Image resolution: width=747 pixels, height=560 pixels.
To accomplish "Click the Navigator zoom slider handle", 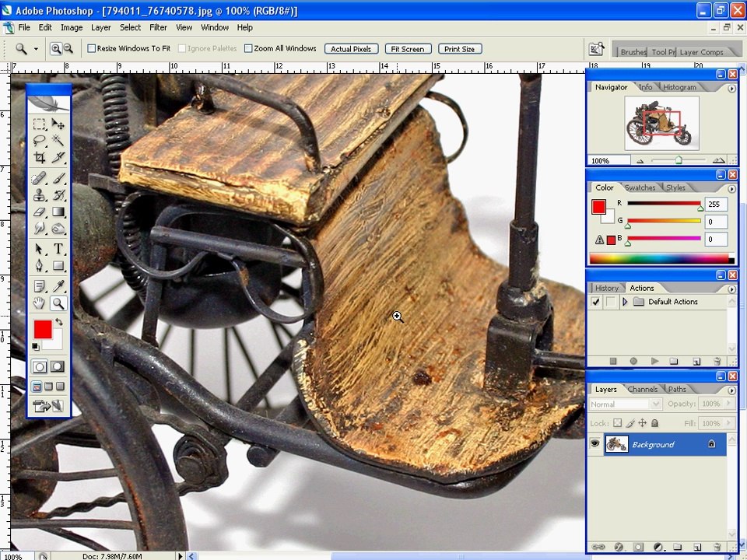I will [x=679, y=160].
